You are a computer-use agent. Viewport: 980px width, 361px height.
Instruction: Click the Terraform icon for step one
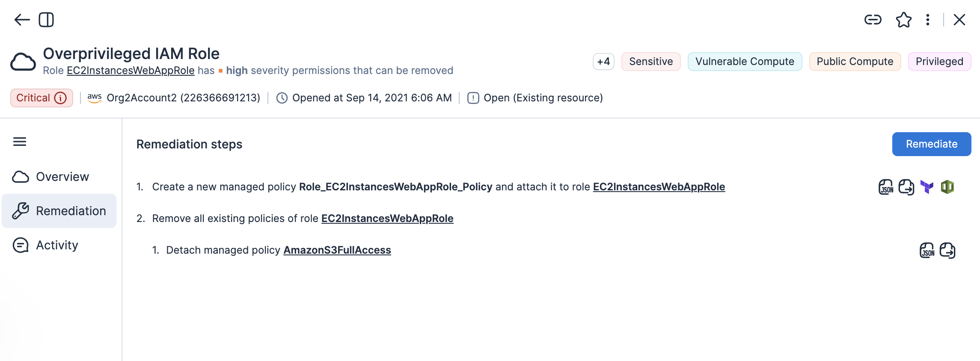(927, 187)
